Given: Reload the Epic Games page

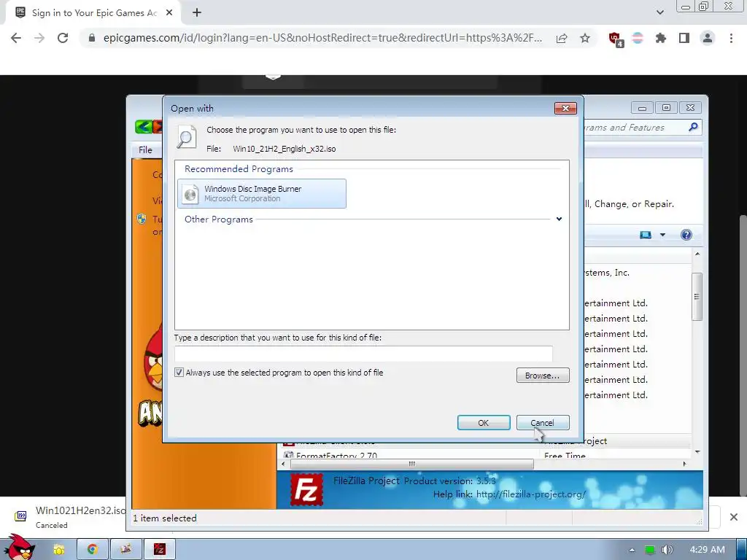Looking at the screenshot, I should tap(63, 38).
